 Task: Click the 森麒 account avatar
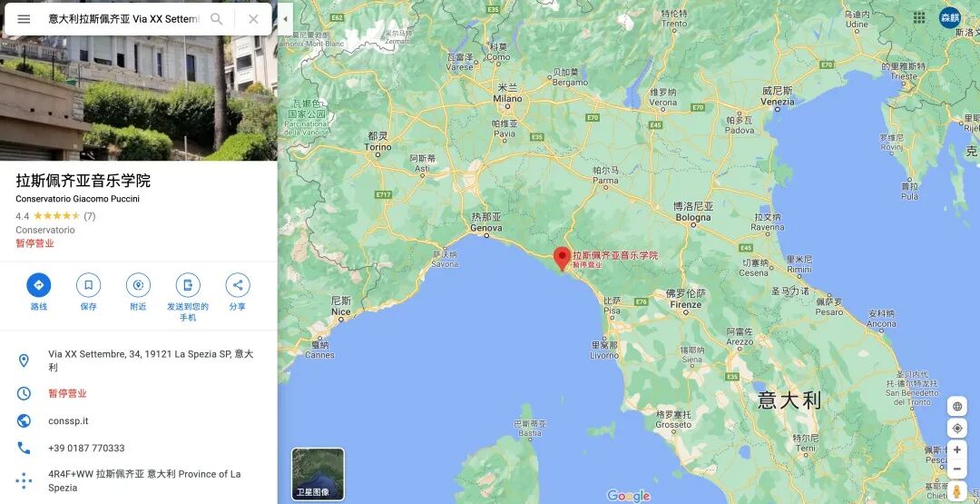950,17
